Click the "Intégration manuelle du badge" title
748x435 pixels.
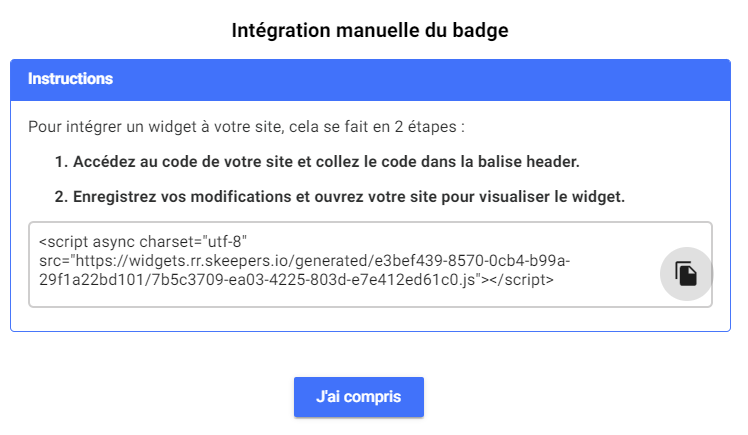[x=370, y=30]
